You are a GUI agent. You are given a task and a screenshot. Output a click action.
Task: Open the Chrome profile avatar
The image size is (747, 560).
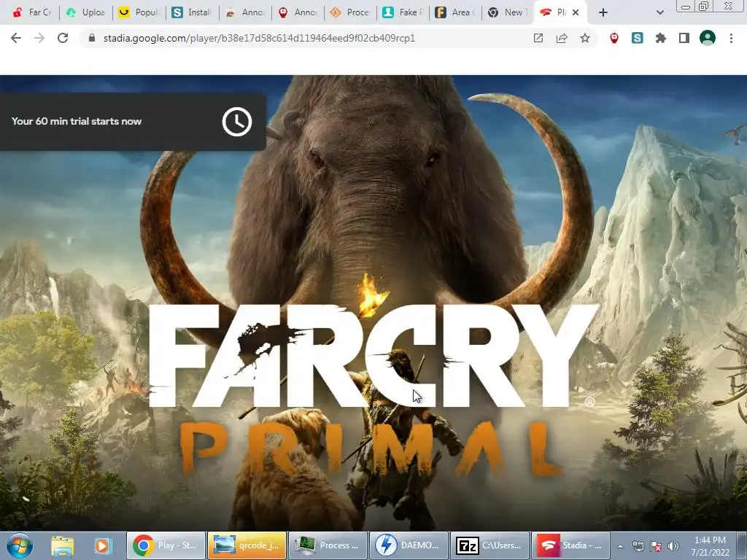(x=708, y=38)
